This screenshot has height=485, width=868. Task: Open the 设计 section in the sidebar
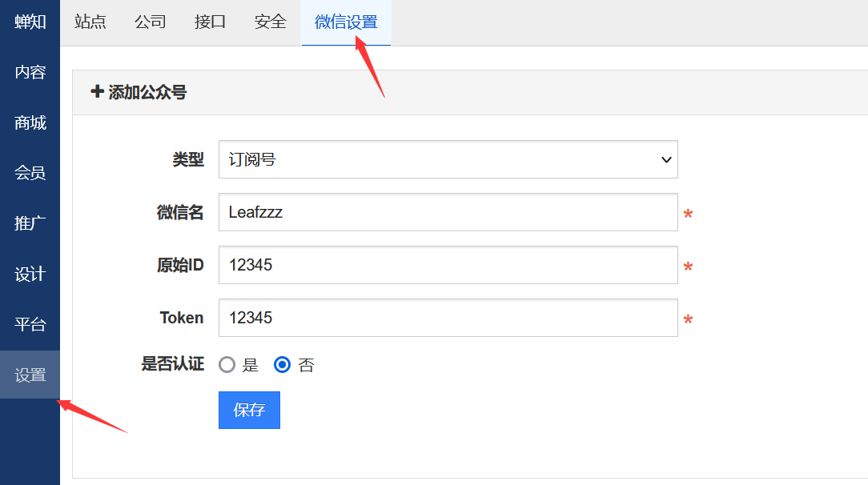pyautogui.click(x=30, y=274)
